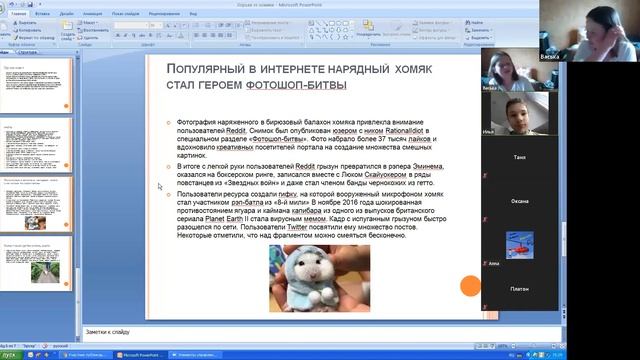Image resolution: width=640 pixels, height=360 pixels.
Task: Toggle Text Shadow formatting
Action: (x=151, y=36)
